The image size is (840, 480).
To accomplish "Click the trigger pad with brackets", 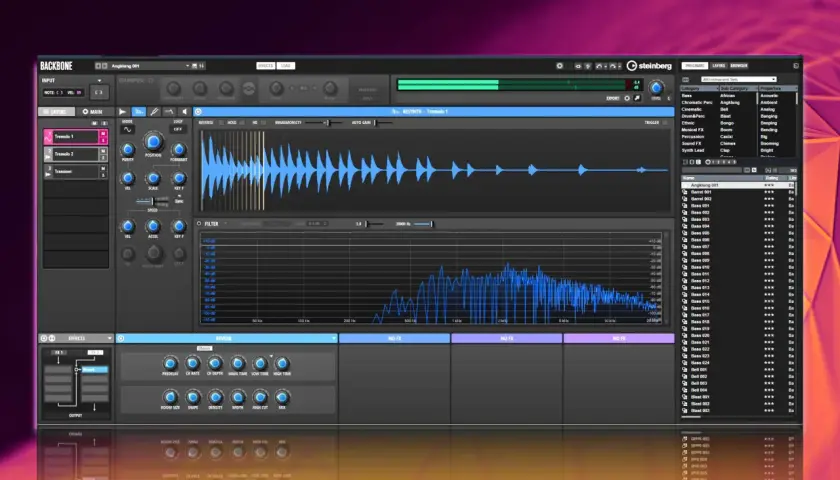I will 99,92.
